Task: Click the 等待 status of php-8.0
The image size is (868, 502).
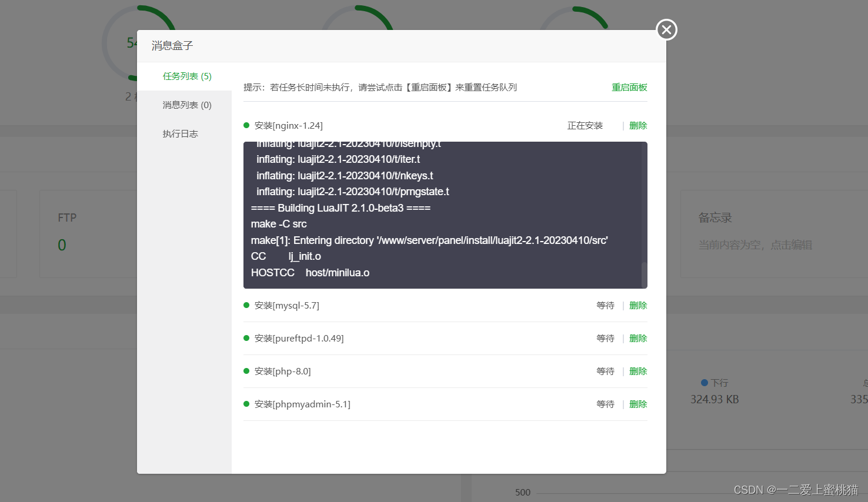Action: [605, 372]
